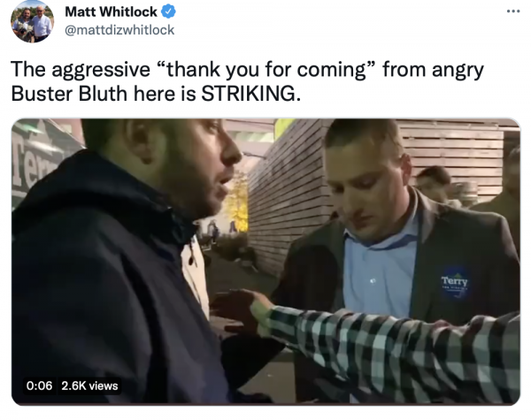Click the blue Terry badge on the jacket
Viewport: 531px width, 420px height.
point(455,283)
